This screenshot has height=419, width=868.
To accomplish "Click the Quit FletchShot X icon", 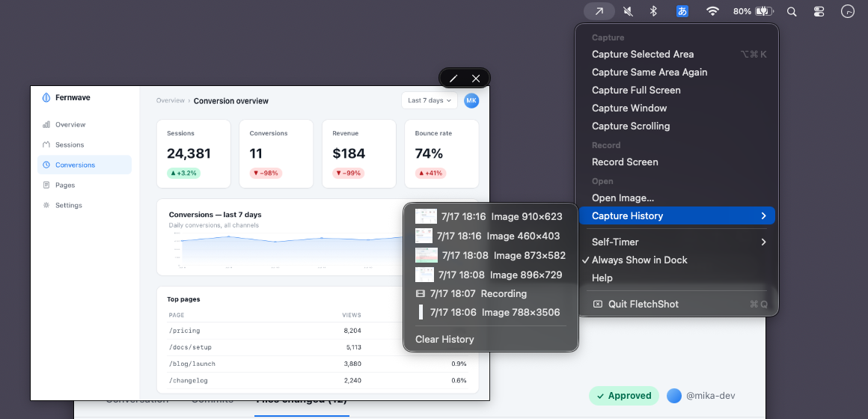I will pos(597,304).
